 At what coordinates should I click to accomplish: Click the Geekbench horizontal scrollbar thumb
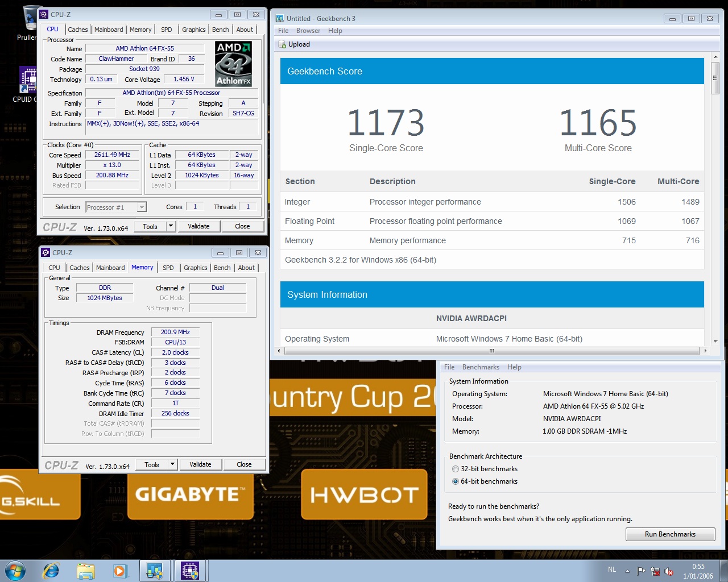tap(491, 351)
